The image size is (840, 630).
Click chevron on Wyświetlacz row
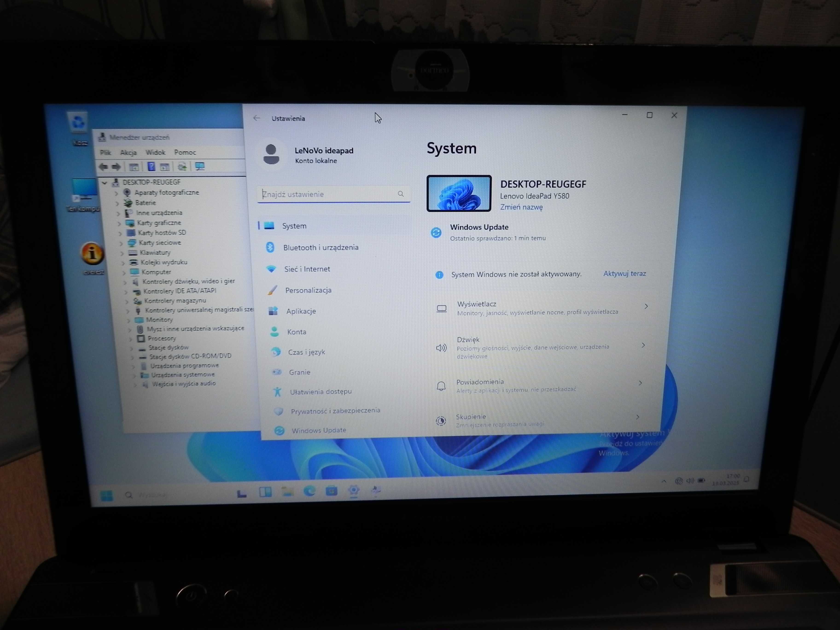tap(646, 306)
